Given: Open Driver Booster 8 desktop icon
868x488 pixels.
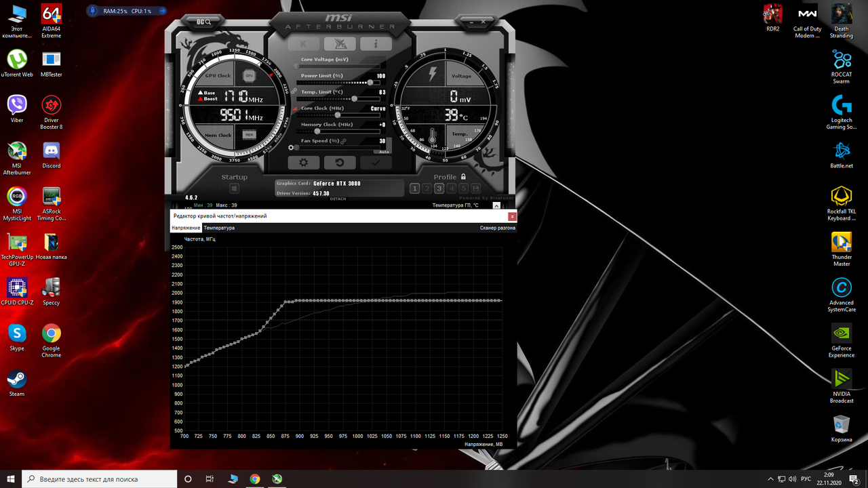Looking at the screenshot, I should click(x=52, y=112).
